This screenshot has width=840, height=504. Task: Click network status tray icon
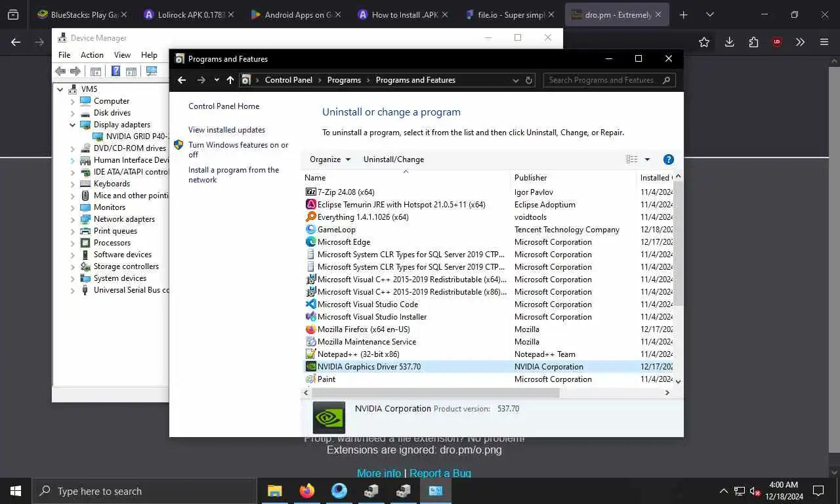pos(740,491)
